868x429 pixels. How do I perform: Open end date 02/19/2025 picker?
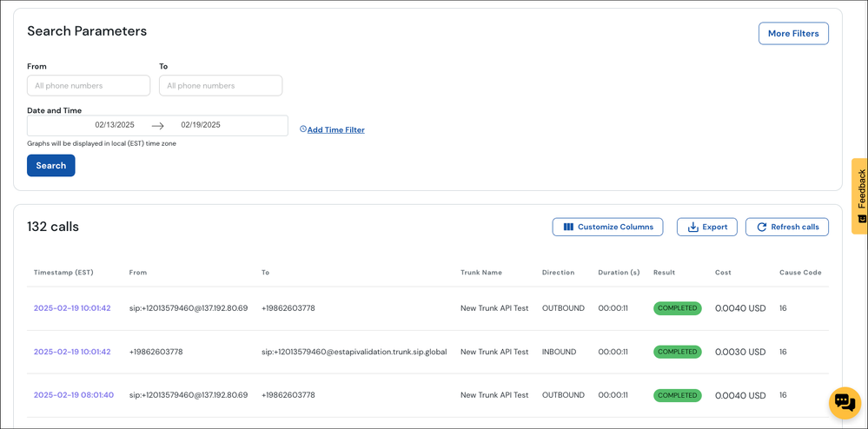click(201, 125)
